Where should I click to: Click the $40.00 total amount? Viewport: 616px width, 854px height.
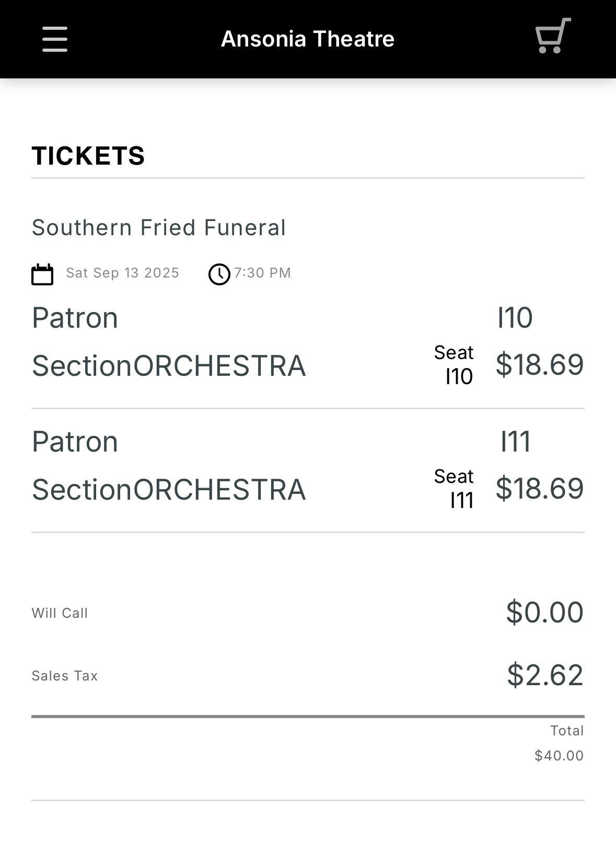[559, 756]
